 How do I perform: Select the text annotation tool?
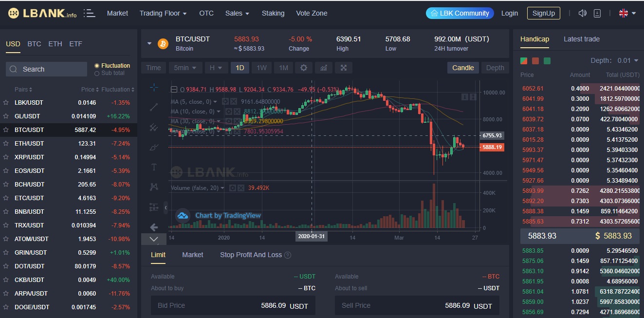[154, 167]
